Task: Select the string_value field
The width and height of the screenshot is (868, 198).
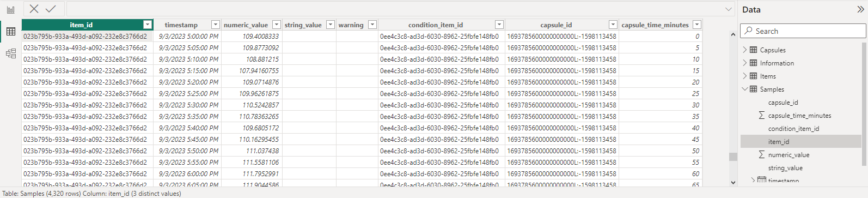Action: pyautogui.click(x=785, y=168)
